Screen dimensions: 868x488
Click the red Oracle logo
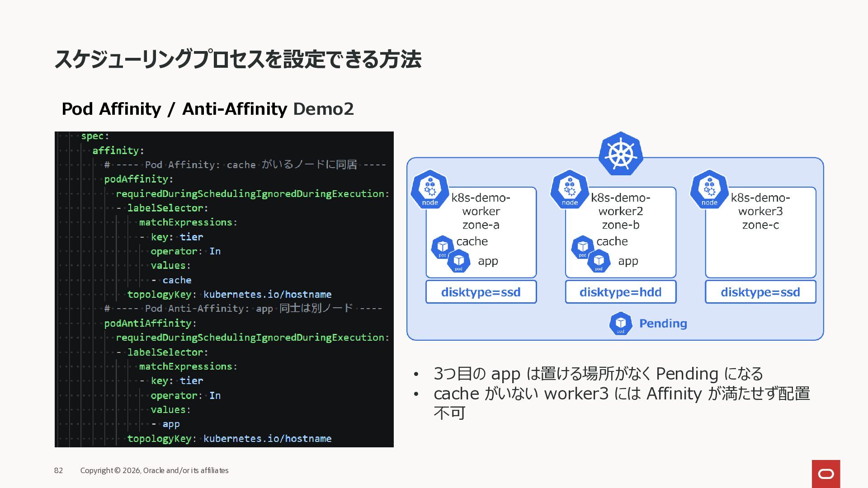point(826,474)
